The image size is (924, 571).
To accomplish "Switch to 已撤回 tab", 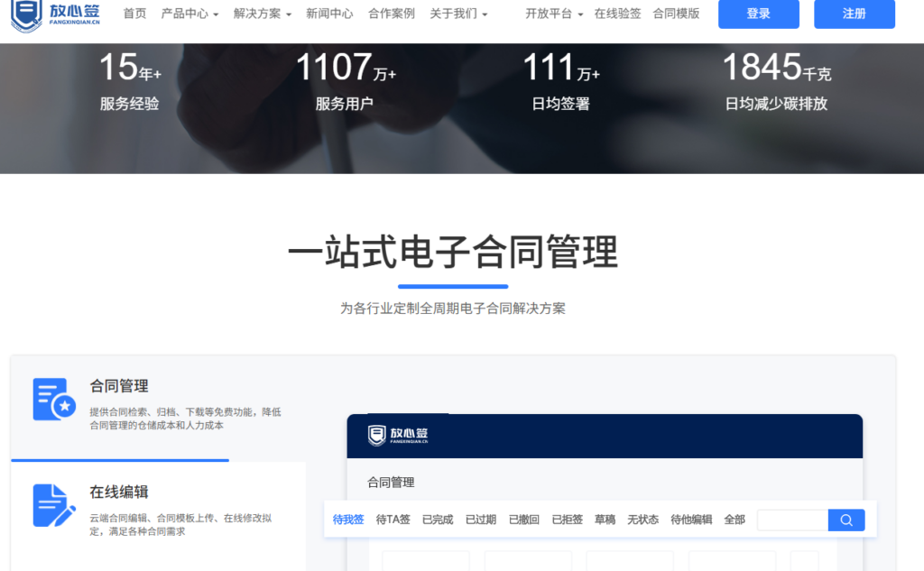I will point(524,520).
